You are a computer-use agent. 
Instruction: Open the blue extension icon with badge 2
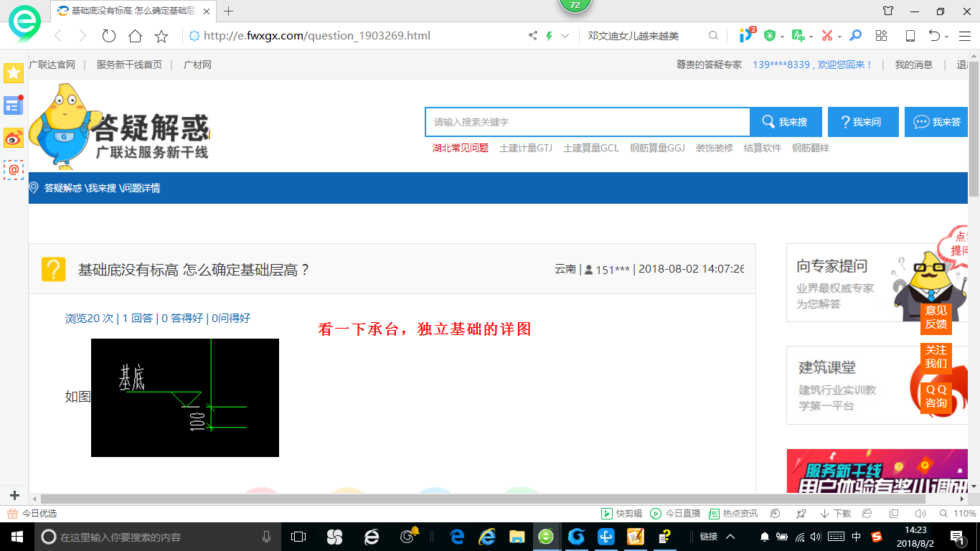(746, 34)
